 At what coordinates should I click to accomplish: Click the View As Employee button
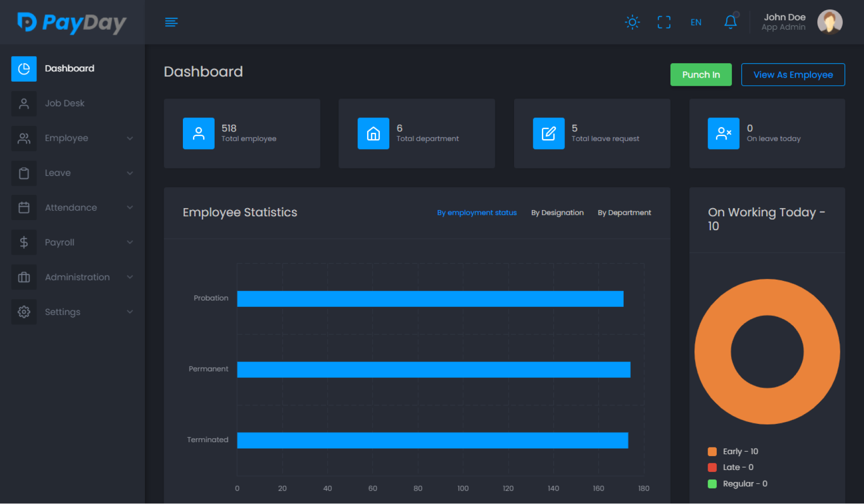pyautogui.click(x=793, y=75)
